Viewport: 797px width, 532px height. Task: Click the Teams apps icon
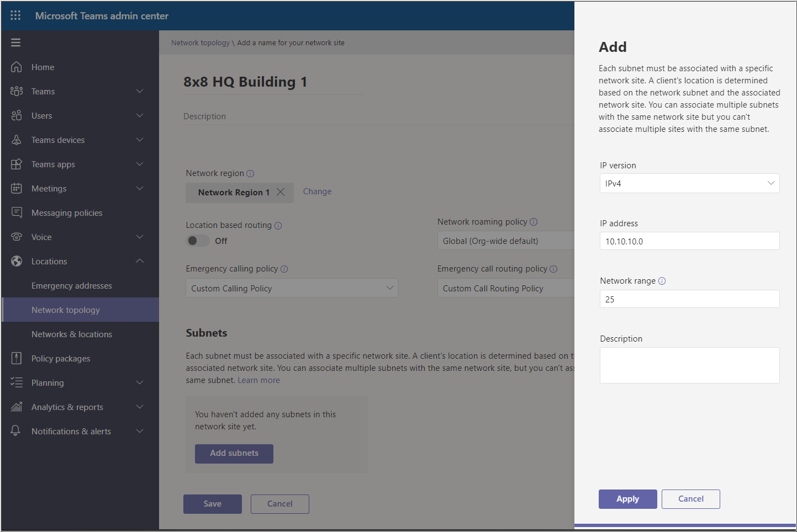pyautogui.click(x=17, y=164)
